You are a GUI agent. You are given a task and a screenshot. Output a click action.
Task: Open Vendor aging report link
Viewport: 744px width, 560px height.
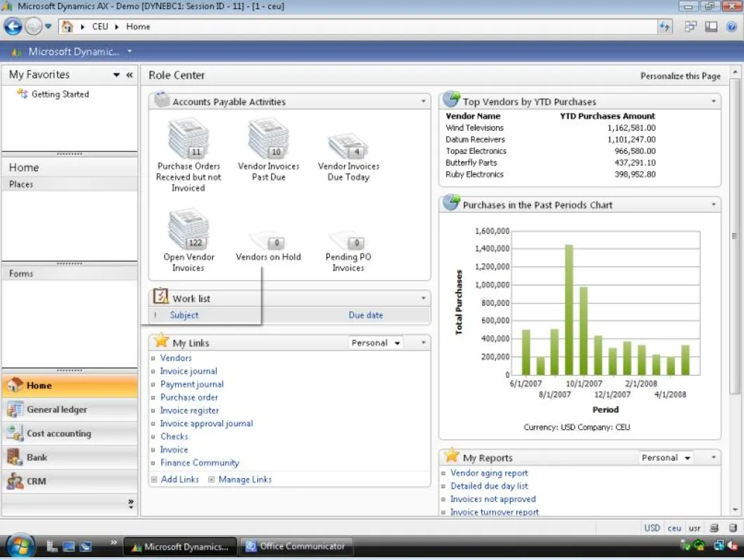489,472
